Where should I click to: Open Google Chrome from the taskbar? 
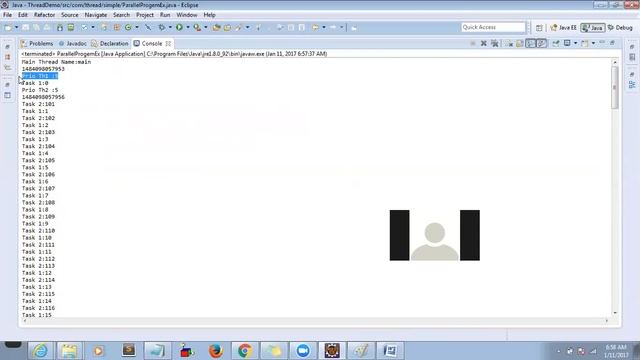coord(245,351)
